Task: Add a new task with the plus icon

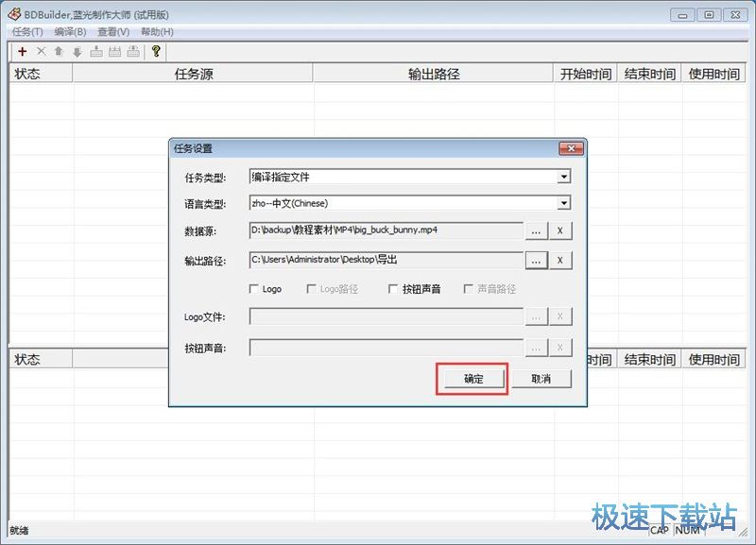Action: pos(22,51)
